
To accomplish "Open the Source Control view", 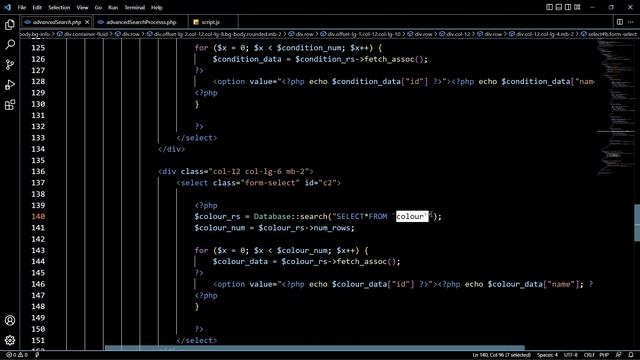I will pos(10,64).
